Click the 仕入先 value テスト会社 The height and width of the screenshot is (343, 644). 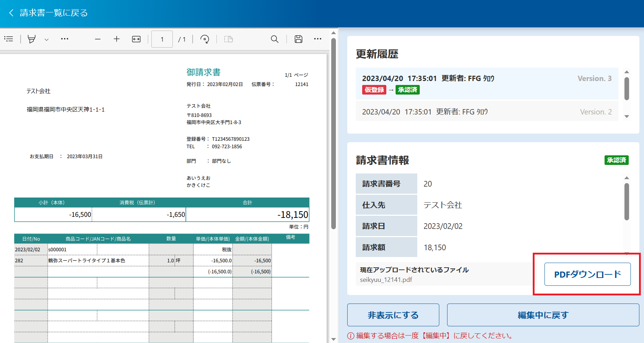click(x=442, y=205)
